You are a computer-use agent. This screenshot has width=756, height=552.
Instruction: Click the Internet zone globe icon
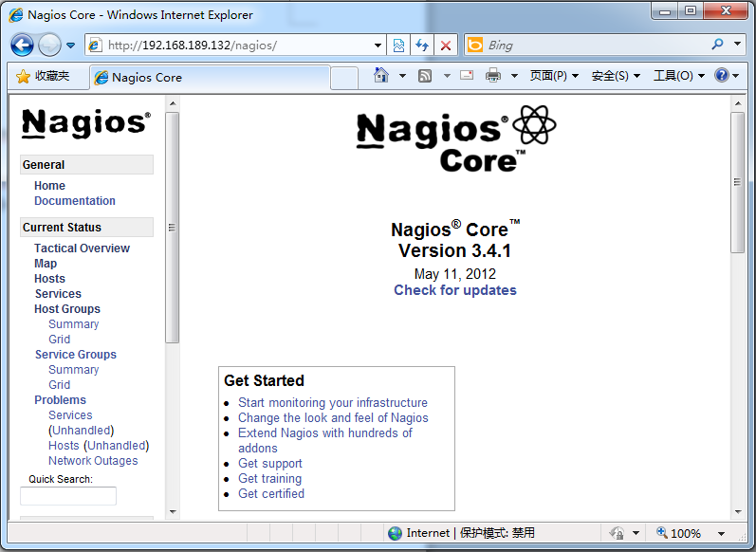395,533
